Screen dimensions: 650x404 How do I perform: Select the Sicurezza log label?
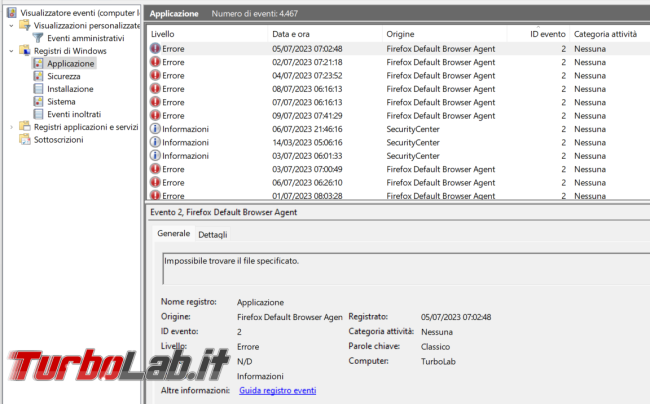63,76
